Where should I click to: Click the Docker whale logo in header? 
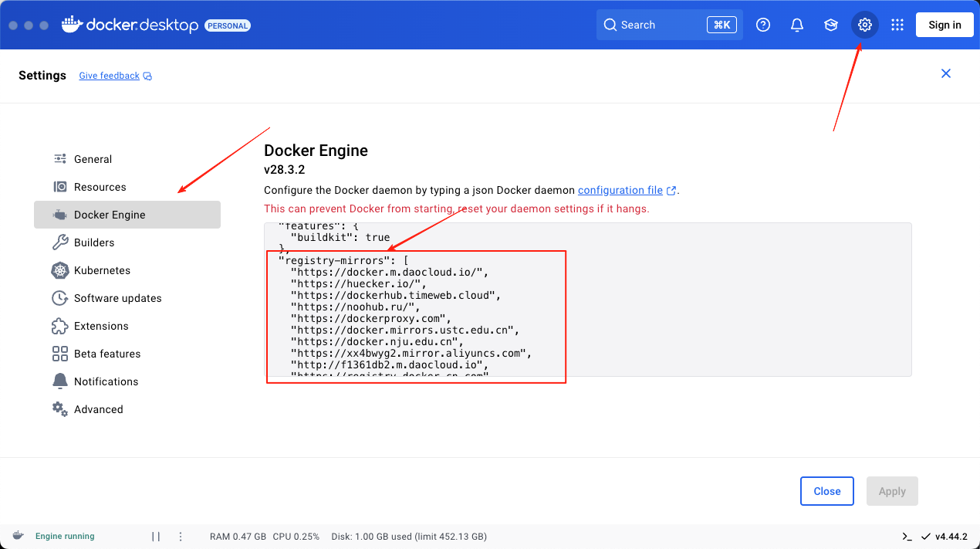coord(71,25)
